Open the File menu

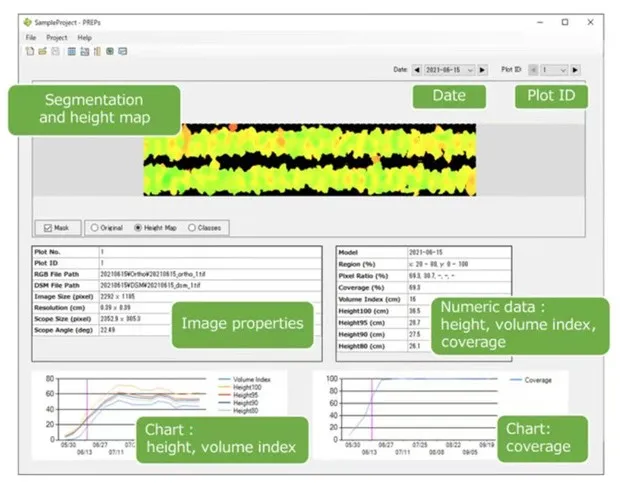[31, 37]
